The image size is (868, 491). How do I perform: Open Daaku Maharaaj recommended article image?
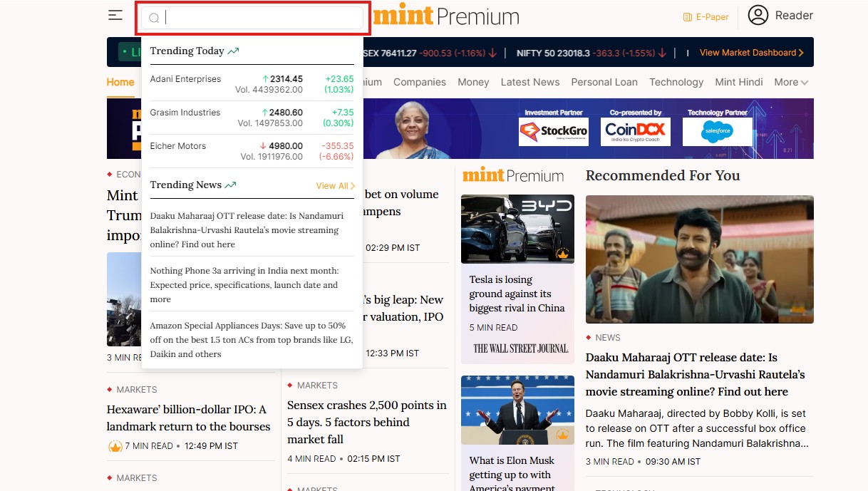(699, 259)
